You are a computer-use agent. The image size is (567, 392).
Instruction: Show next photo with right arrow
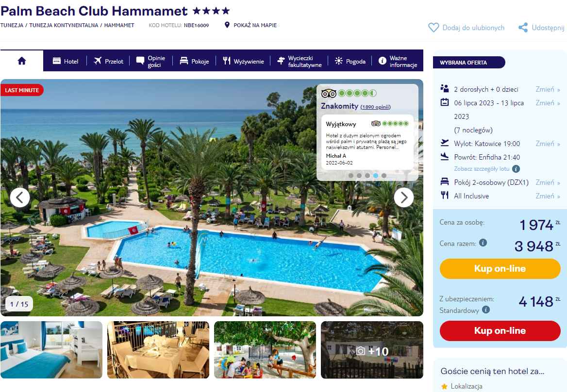tap(404, 197)
